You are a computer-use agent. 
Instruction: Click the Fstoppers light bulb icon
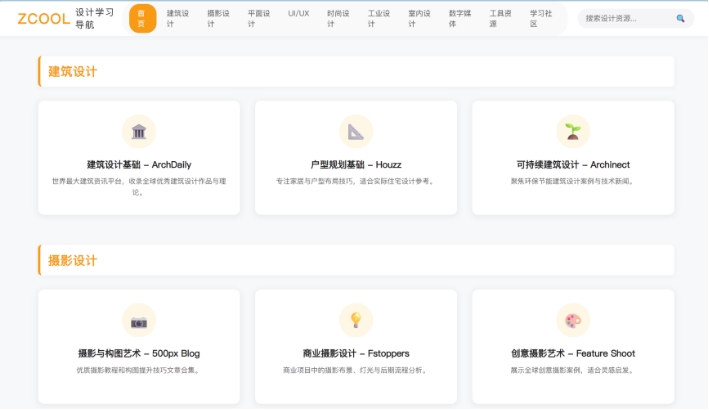356,321
